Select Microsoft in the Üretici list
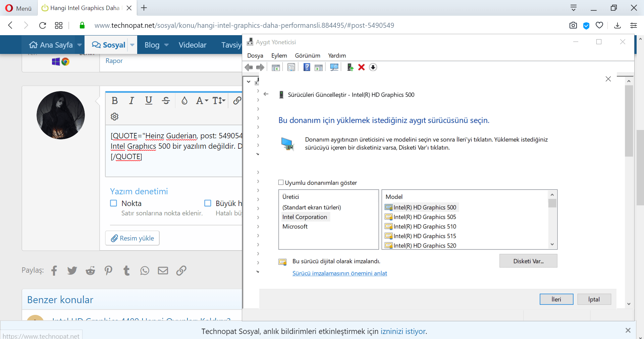 click(295, 226)
